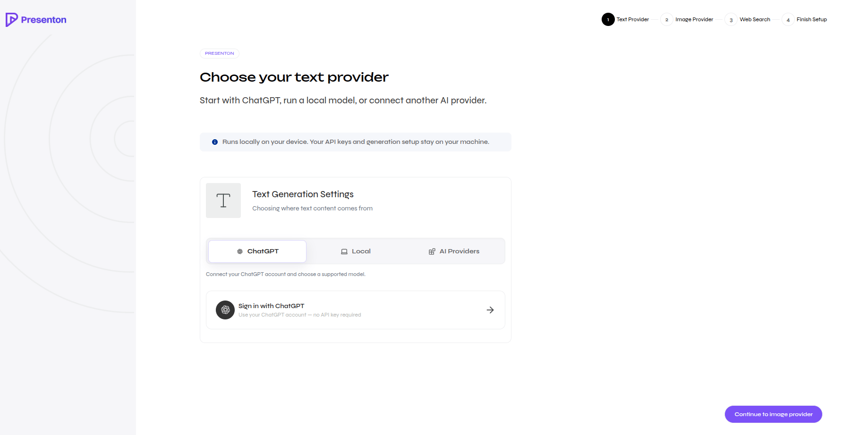Click "Connect your ChatGPT account" helper text
The width and height of the screenshot is (868, 435).
pyautogui.click(x=286, y=274)
